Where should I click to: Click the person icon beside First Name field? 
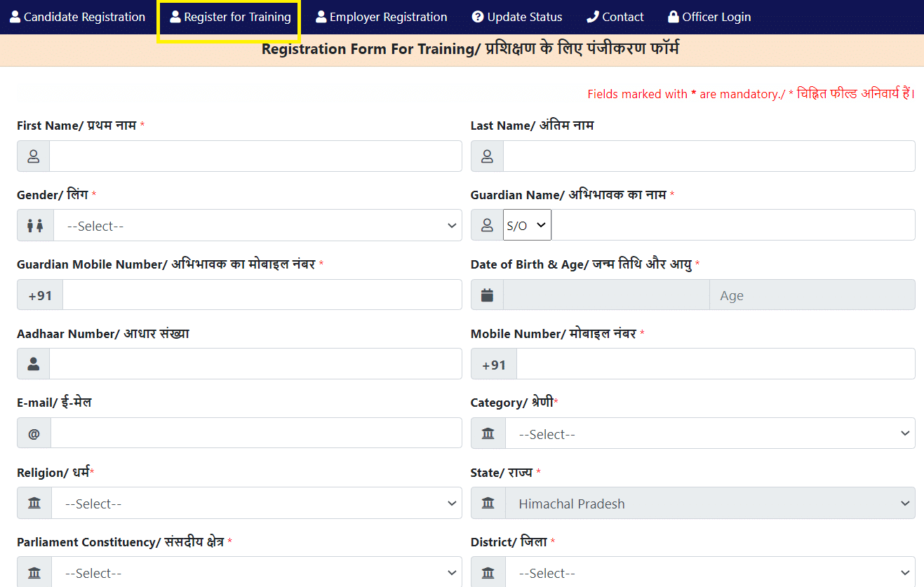click(33, 156)
